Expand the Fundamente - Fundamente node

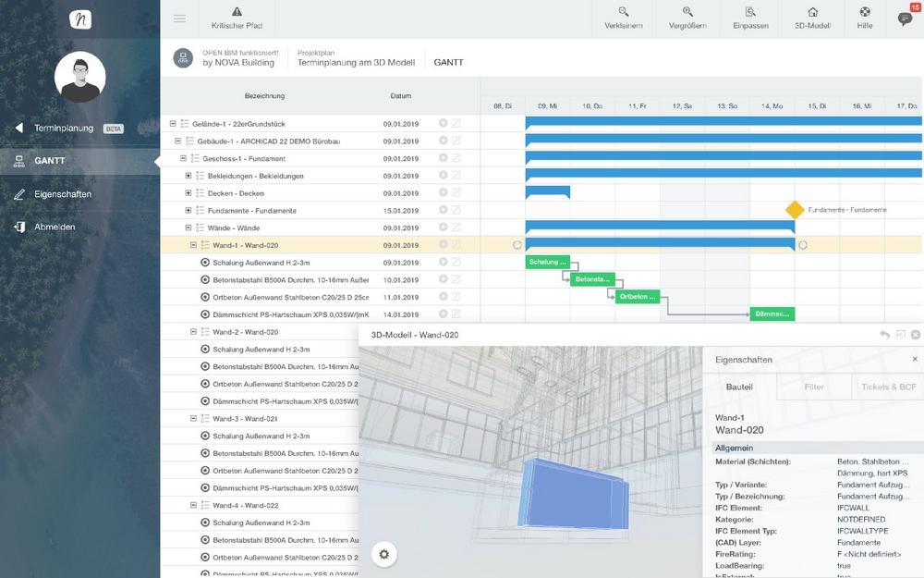coord(188,210)
